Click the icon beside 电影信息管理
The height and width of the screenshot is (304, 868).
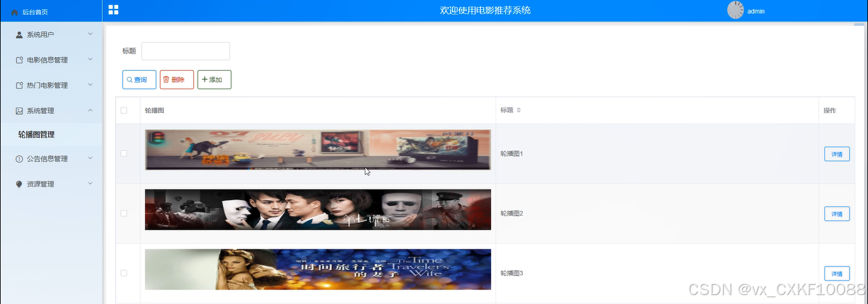coord(19,60)
